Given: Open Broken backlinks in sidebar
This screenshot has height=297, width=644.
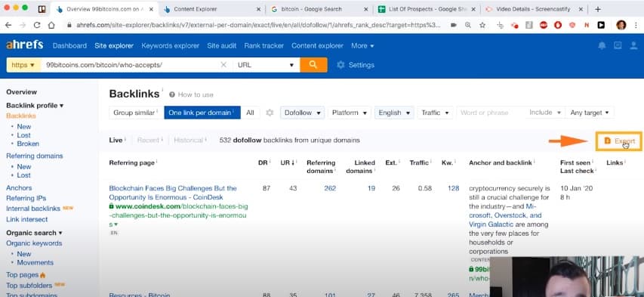Looking at the screenshot, I should (28, 144).
